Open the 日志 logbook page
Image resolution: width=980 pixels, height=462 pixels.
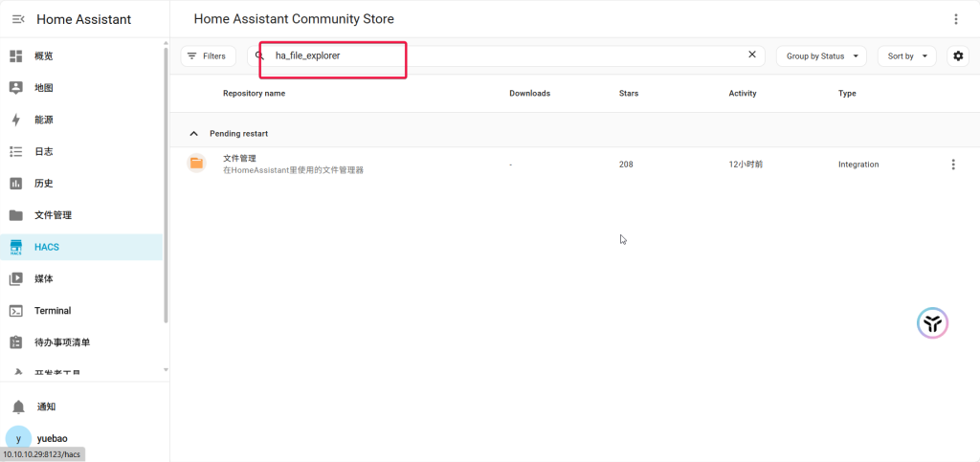81,152
